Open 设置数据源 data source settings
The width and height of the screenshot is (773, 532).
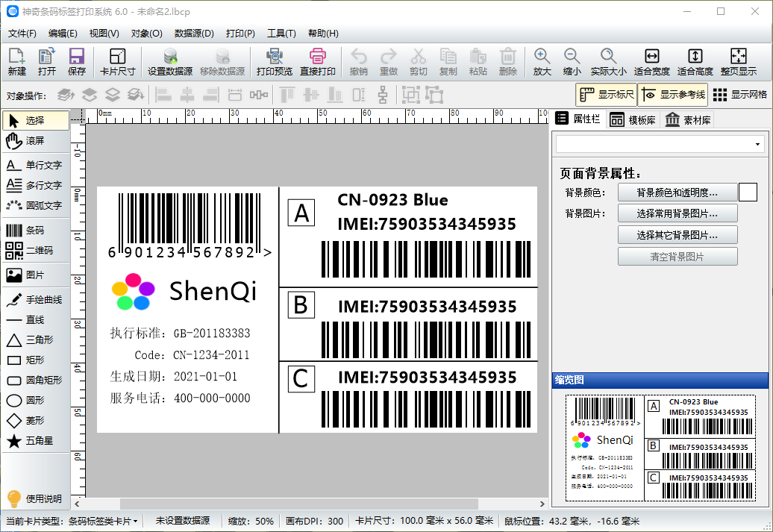coord(170,63)
